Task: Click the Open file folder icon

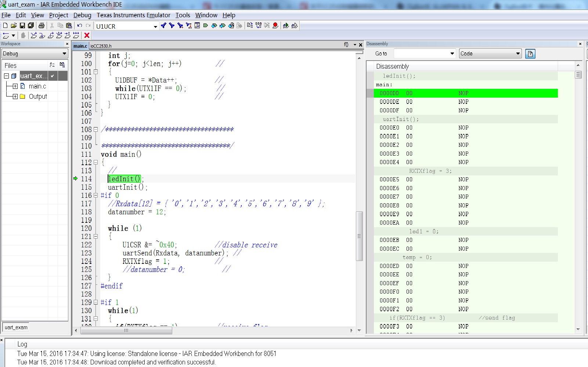Action: pos(14,25)
